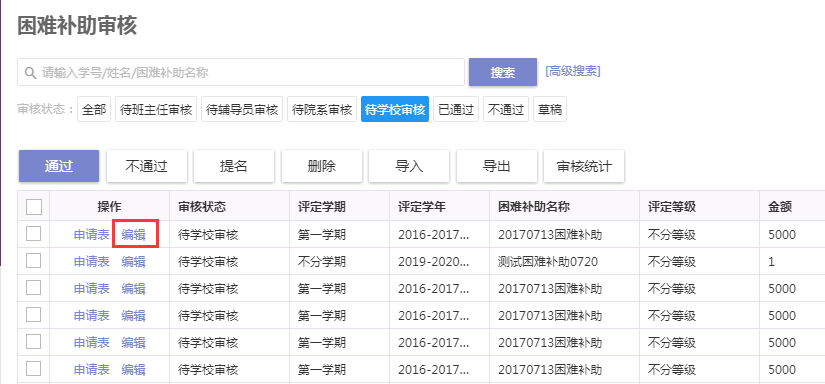Click the 删除 button

point(321,166)
